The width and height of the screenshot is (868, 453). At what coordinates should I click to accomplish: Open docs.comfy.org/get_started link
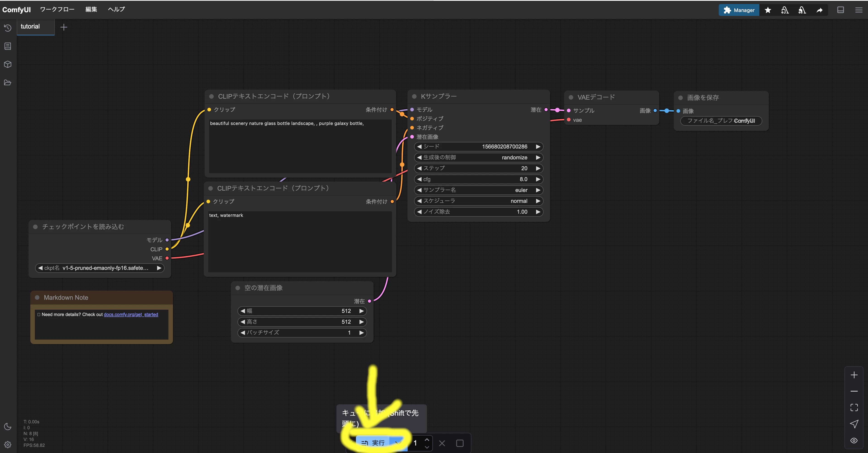(131, 314)
